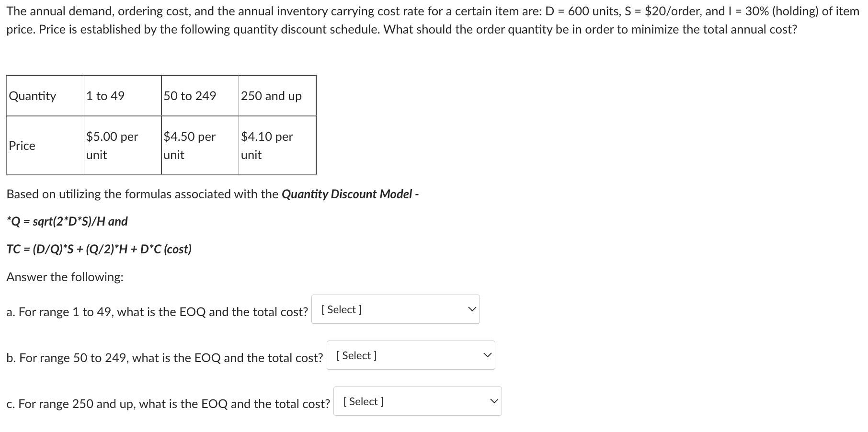Click the 'Answer the following:' text
The image size is (868, 432).
tap(65, 277)
